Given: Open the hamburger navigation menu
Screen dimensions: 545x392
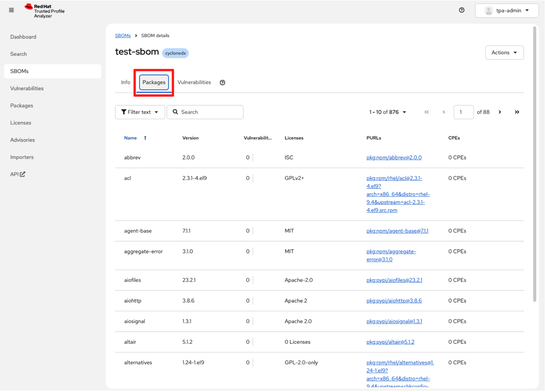Looking at the screenshot, I should 11,10.
